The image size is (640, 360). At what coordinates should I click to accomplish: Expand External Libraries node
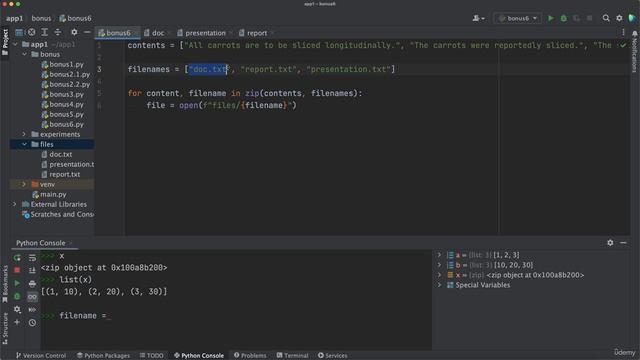tap(15, 204)
